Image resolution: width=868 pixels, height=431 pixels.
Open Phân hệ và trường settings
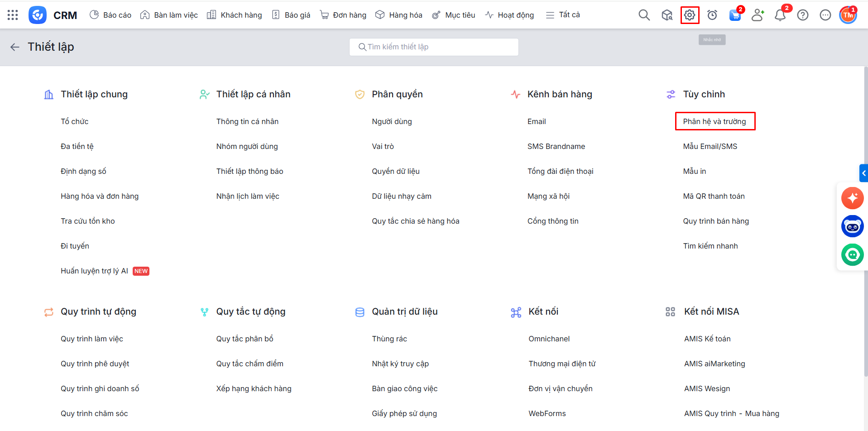coord(714,121)
